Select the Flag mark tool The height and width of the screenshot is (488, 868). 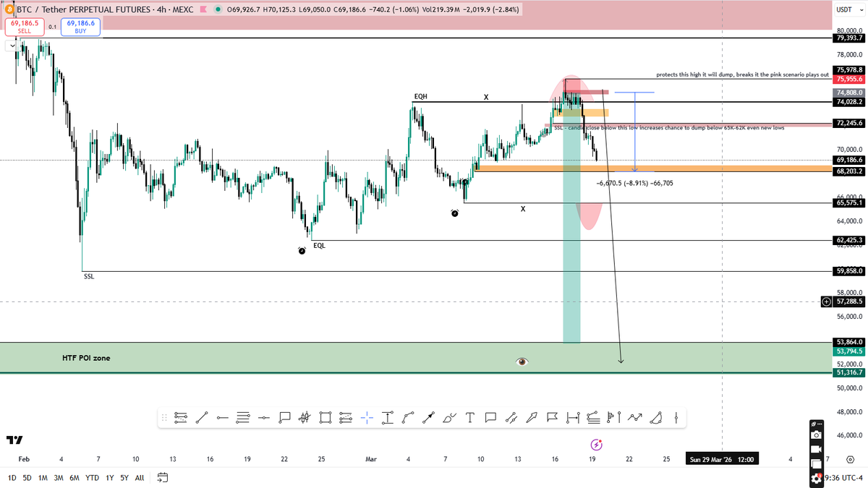[553, 417]
